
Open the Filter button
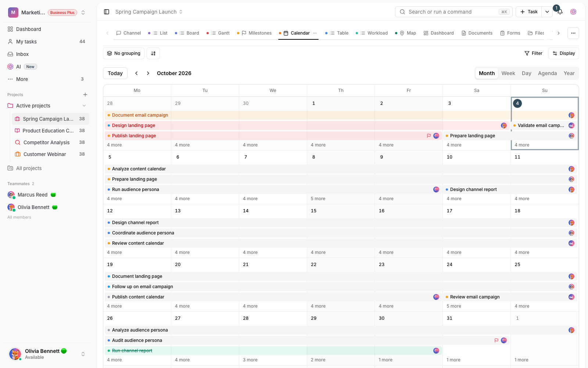533,53
